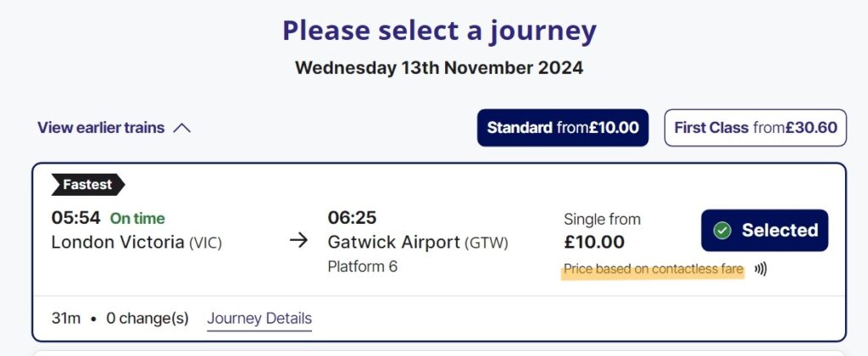The width and height of the screenshot is (868, 356).
Task: Click the 06:25 arrival time
Action: [352, 218]
